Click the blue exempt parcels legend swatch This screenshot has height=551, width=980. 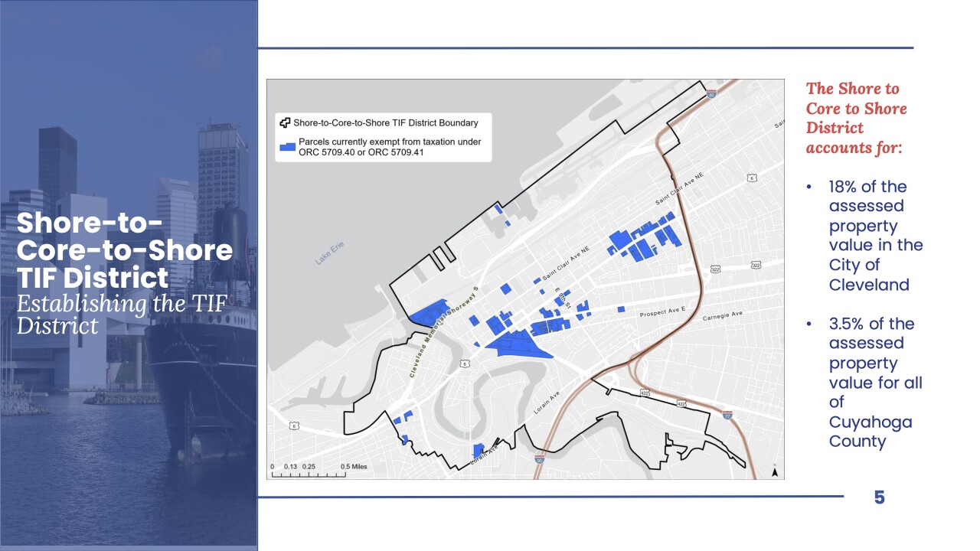point(287,146)
